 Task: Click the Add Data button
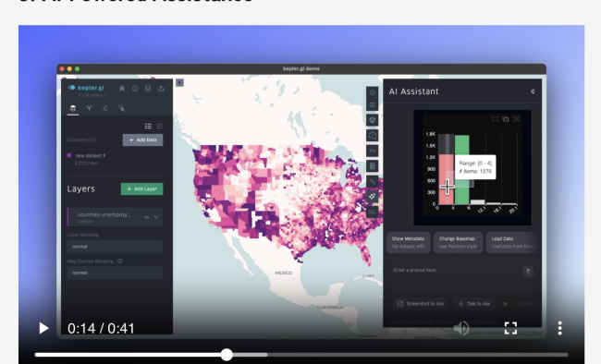[x=142, y=140]
